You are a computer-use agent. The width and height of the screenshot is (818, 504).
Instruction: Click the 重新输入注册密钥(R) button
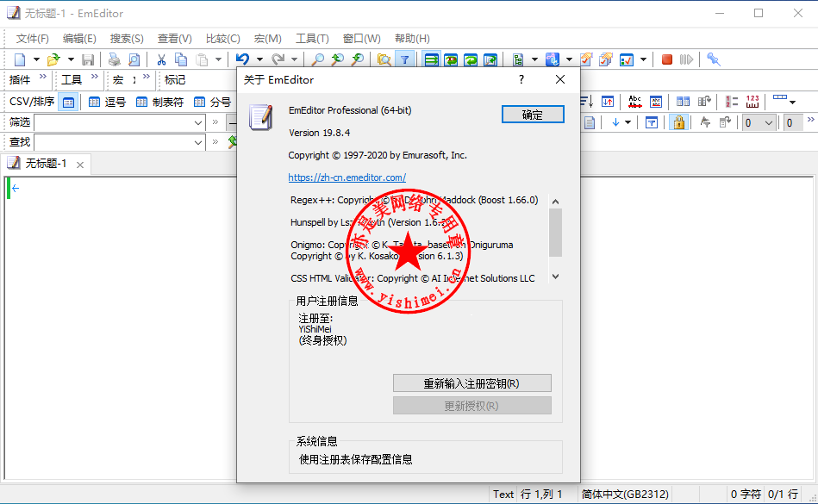[x=471, y=383]
